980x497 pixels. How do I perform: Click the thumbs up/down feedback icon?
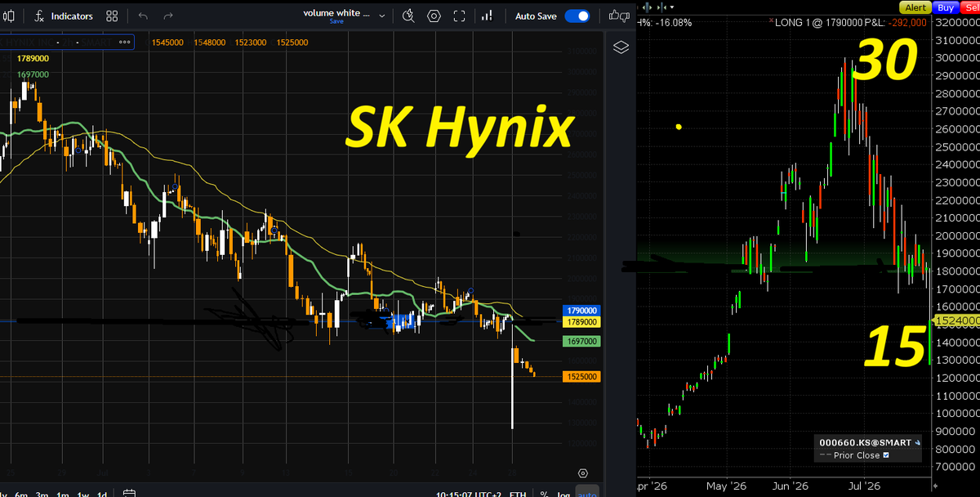[621, 16]
